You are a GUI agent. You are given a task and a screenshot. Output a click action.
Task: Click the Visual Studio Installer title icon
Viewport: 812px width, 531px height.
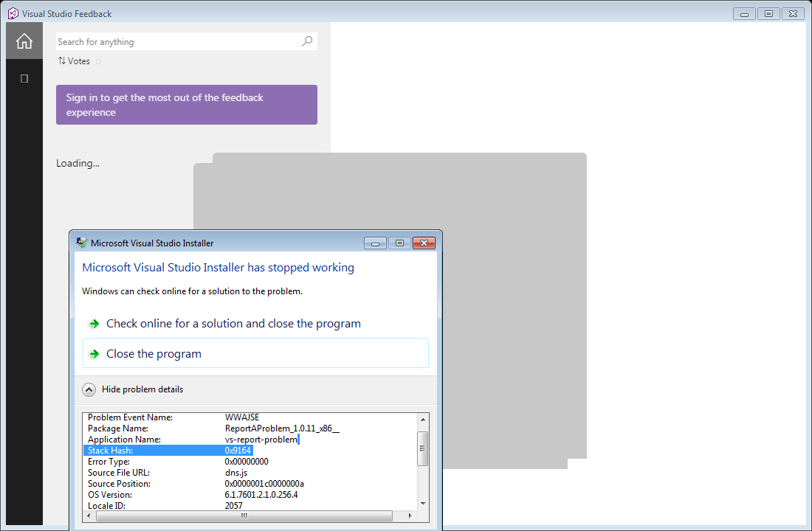81,243
